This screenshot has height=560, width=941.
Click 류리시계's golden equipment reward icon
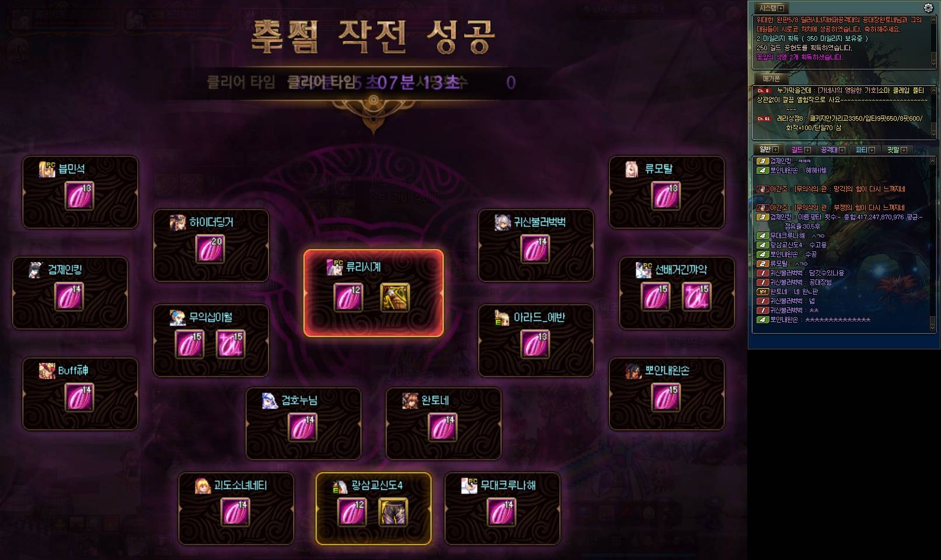395,297
